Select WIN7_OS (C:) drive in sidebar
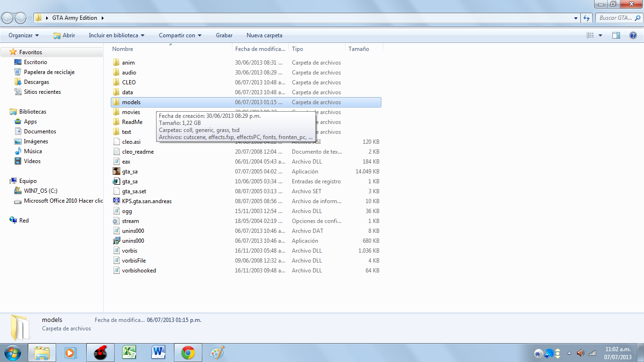 tap(41, 191)
